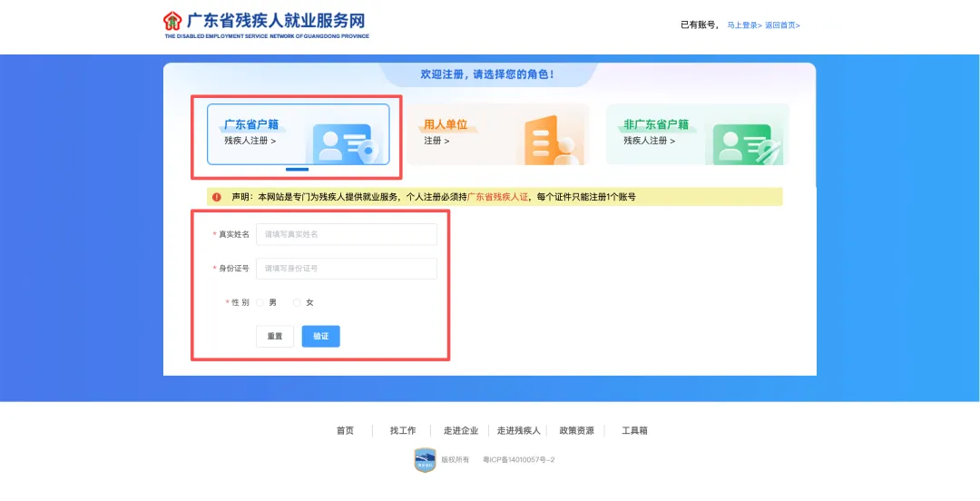Click the red warning icon beside 声明

pos(217,197)
